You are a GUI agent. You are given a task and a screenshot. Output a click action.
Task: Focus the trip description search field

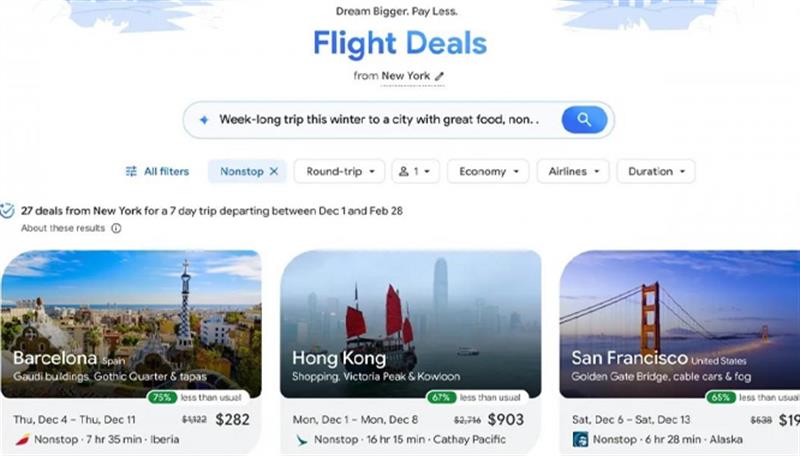(379, 120)
